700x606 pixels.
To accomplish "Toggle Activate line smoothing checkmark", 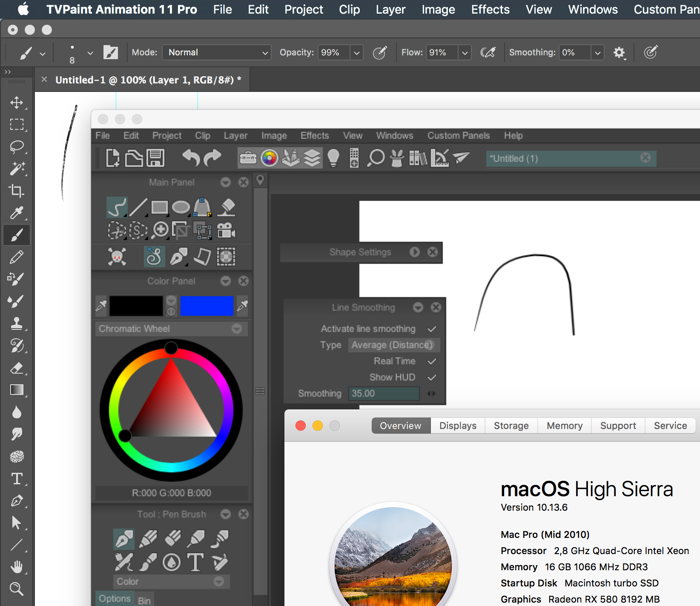I will coord(432,329).
